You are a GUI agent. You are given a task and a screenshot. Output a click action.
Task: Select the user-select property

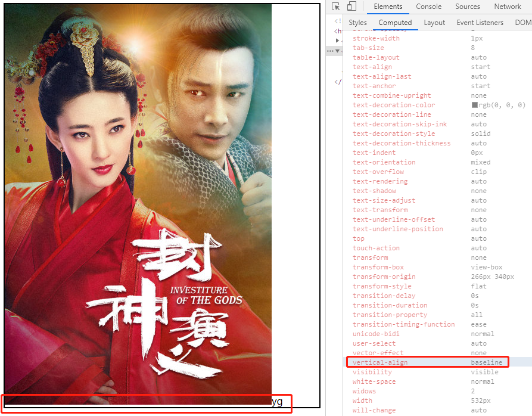tap(374, 343)
